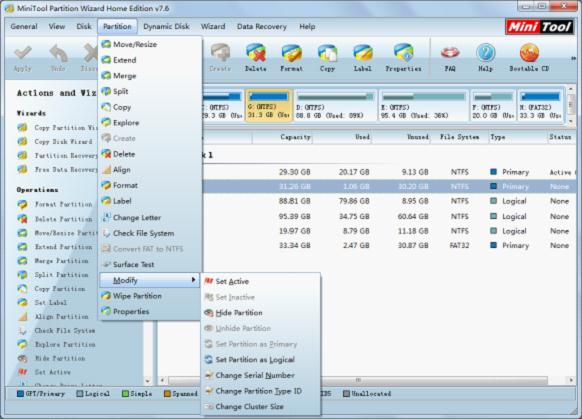Click the Help question mark icon
This screenshot has height=419, width=582.
coord(485,58)
